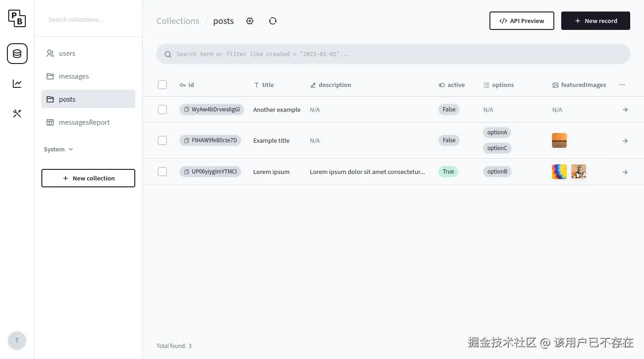Click the Total found count text

[174, 346]
